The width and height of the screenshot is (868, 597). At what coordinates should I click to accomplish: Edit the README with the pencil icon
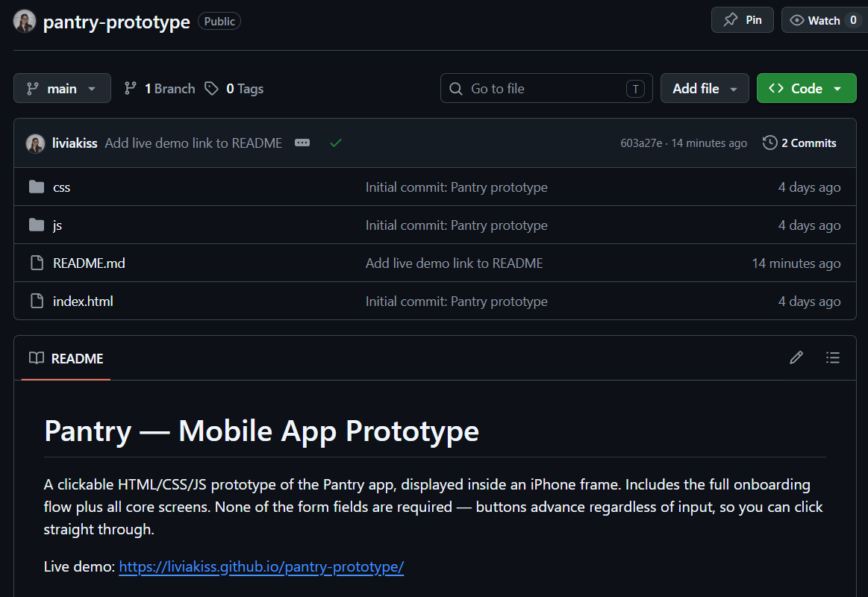[796, 357]
